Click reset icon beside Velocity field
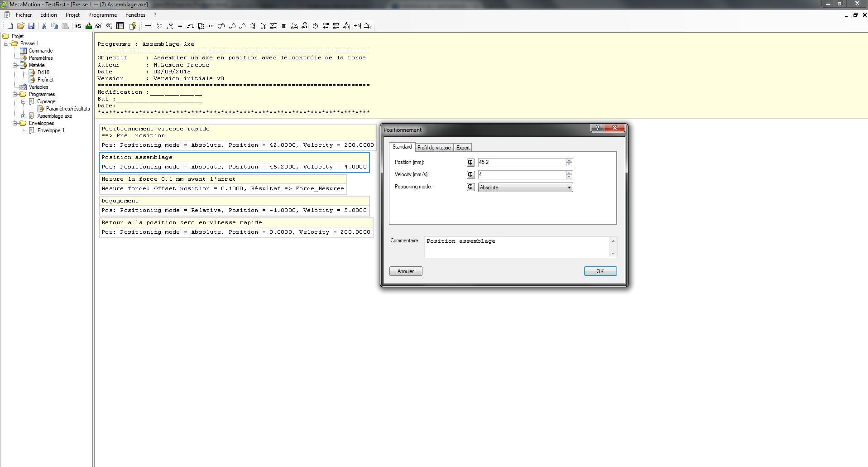The image size is (868, 467). (x=471, y=174)
